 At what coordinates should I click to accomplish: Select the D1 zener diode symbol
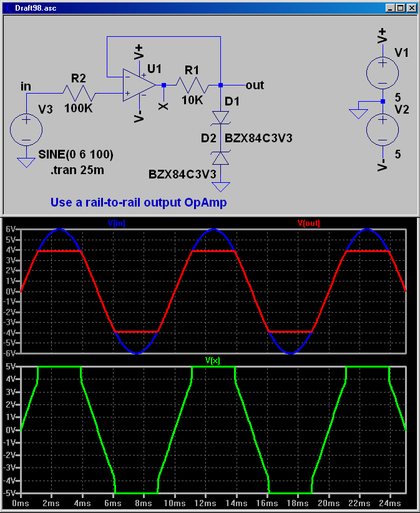220,117
